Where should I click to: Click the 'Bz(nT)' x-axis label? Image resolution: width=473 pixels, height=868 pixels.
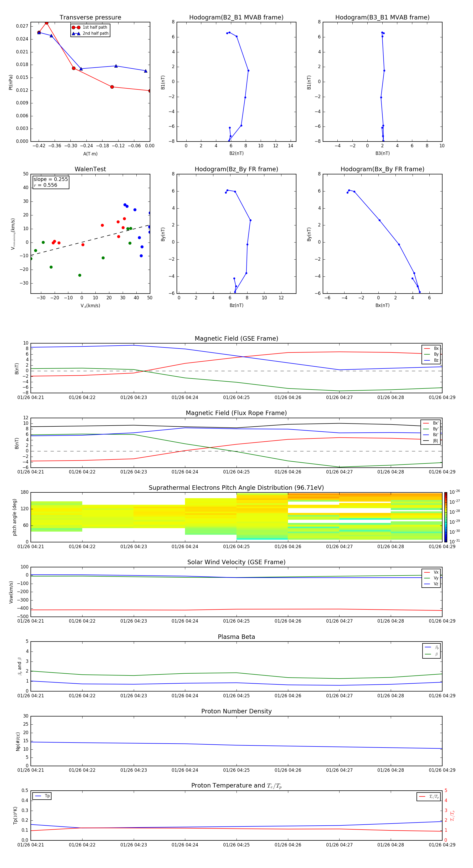pyautogui.click(x=236, y=305)
